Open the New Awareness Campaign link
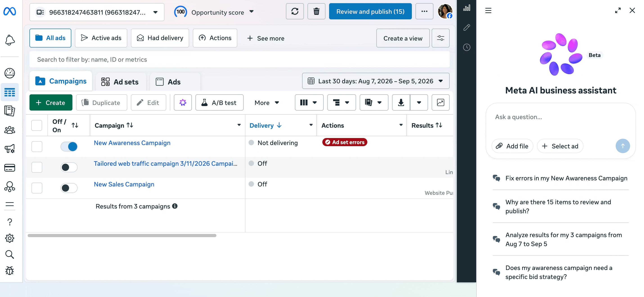The height and width of the screenshot is (297, 644). (x=132, y=143)
